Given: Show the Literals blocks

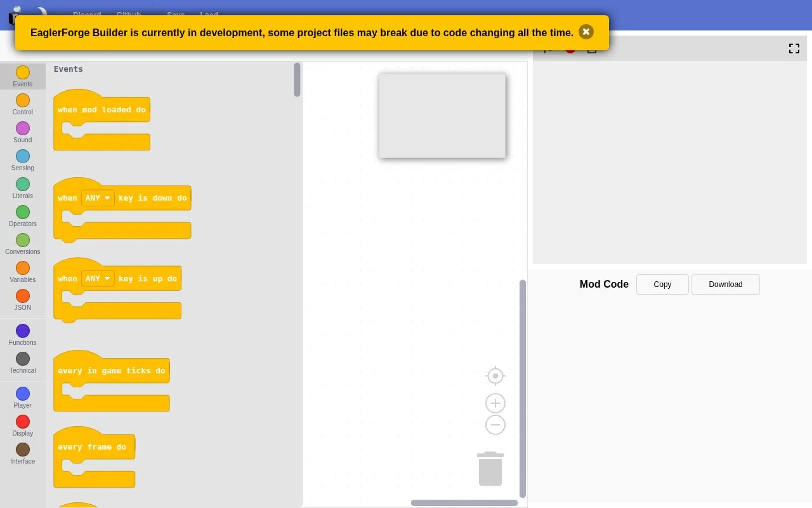Looking at the screenshot, I should click(x=23, y=188).
